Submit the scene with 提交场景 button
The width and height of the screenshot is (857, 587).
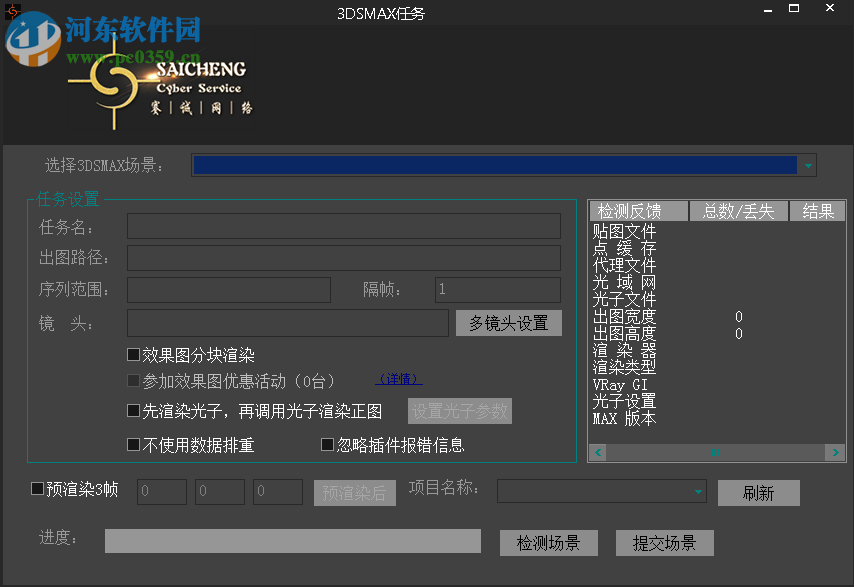[x=664, y=542]
